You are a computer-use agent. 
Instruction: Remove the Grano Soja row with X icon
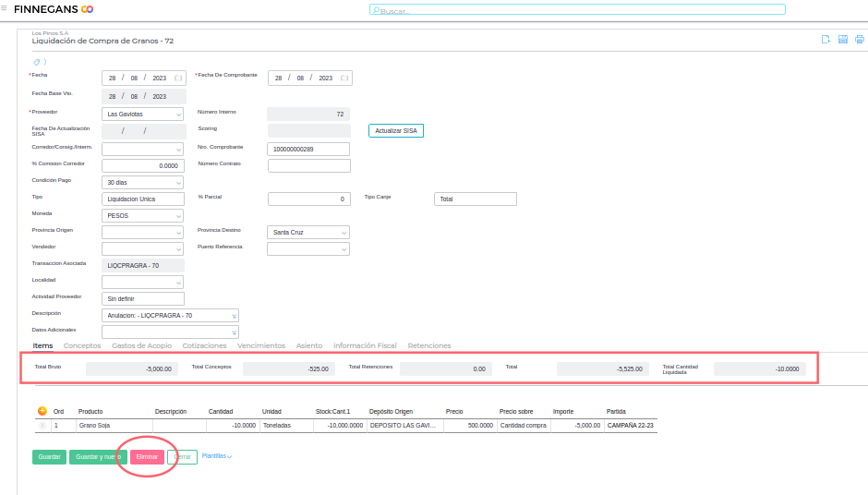[x=42, y=426]
